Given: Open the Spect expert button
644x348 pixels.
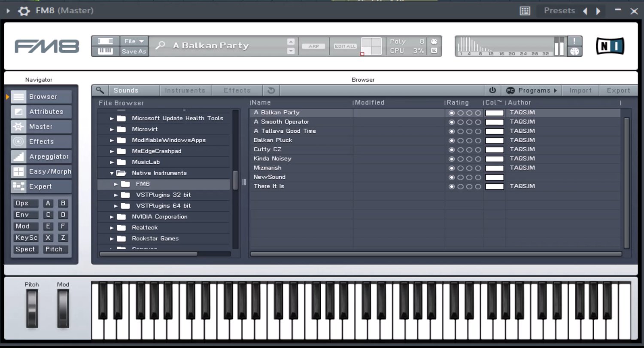Looking at the screenshot, I should click(26, 249).
